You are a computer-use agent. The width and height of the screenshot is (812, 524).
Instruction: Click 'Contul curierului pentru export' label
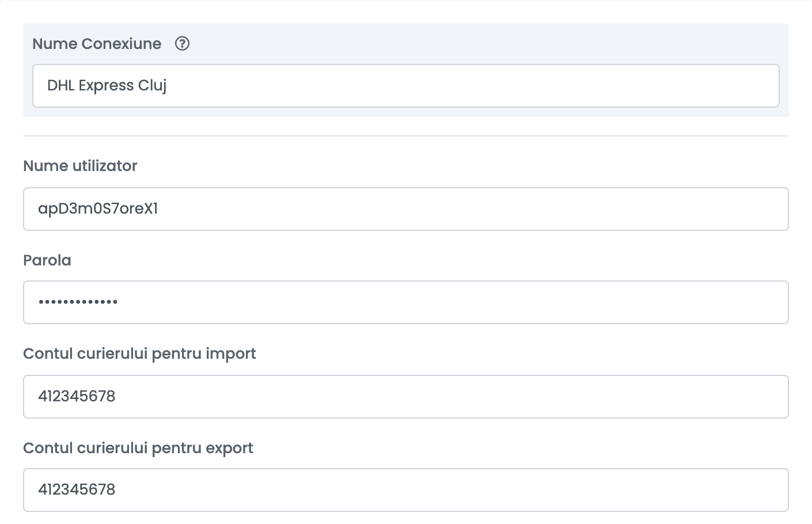pos(138,448)
